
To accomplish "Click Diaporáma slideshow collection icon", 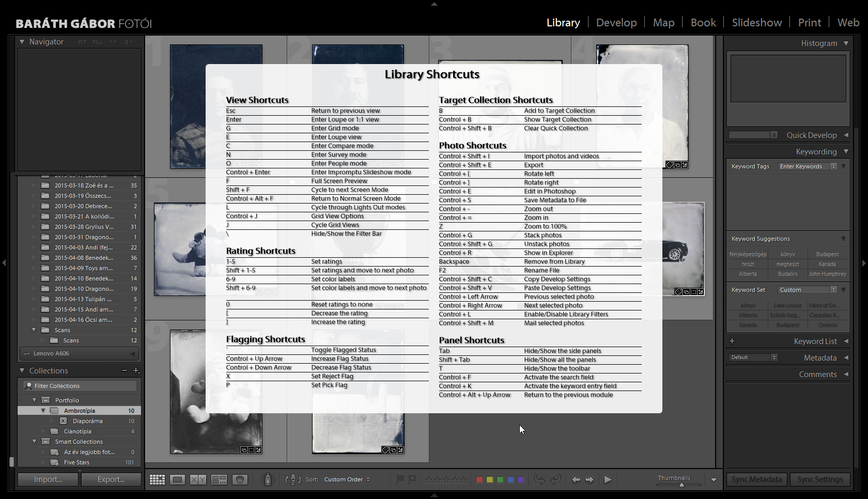I will [63, 421].
